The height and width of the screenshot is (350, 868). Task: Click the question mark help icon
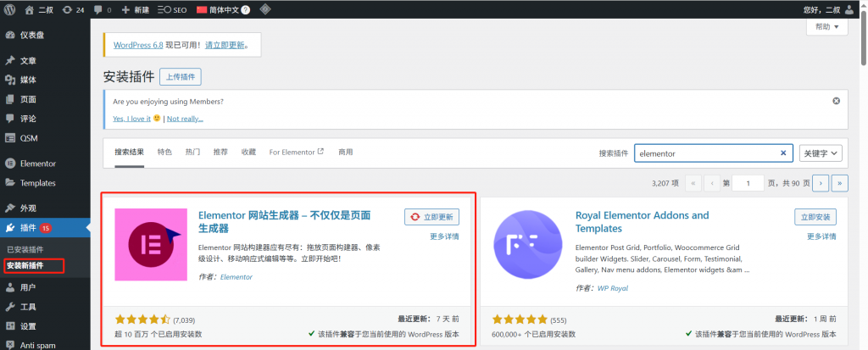pos(246,9)
